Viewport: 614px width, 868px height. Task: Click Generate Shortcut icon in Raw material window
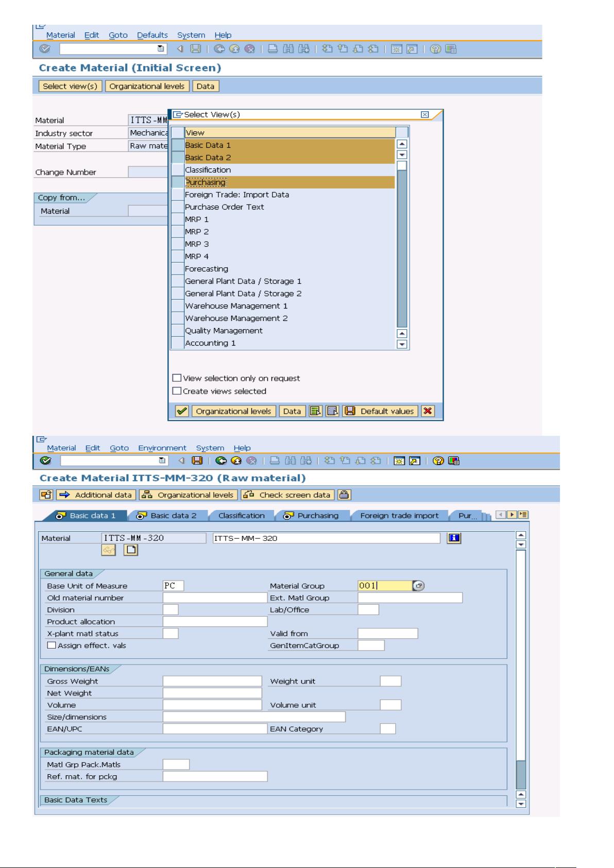point(414,461)
